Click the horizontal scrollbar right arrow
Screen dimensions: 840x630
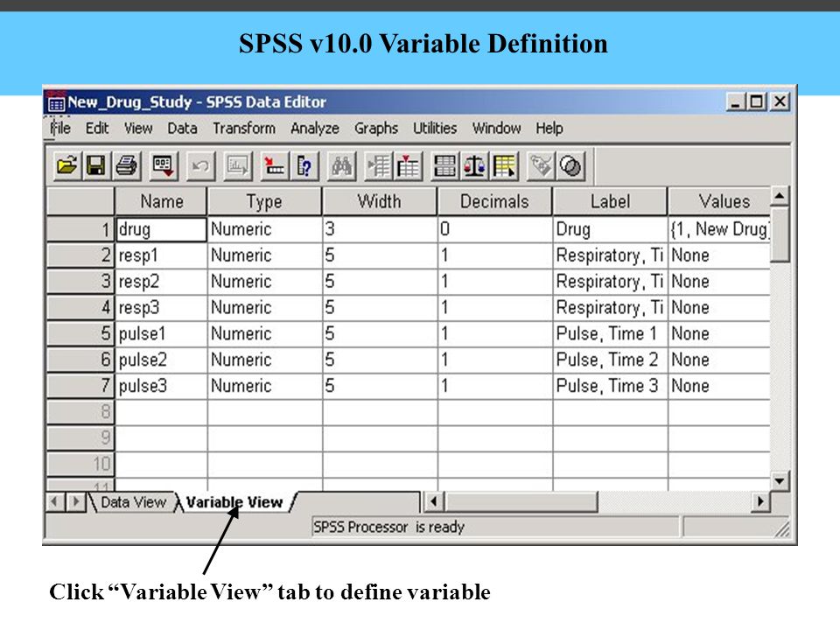pos(760,502)
